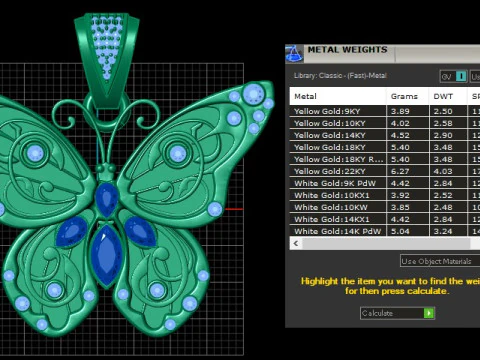The width and height of the screenshot is (480, 360).
Task: Click the 4.52 grams value
Action: tap(400, 135)
